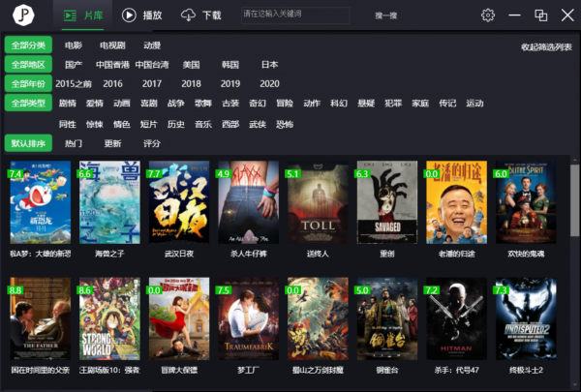
Task: Choose the 惊悚 genre
Action: click(95, 124)
